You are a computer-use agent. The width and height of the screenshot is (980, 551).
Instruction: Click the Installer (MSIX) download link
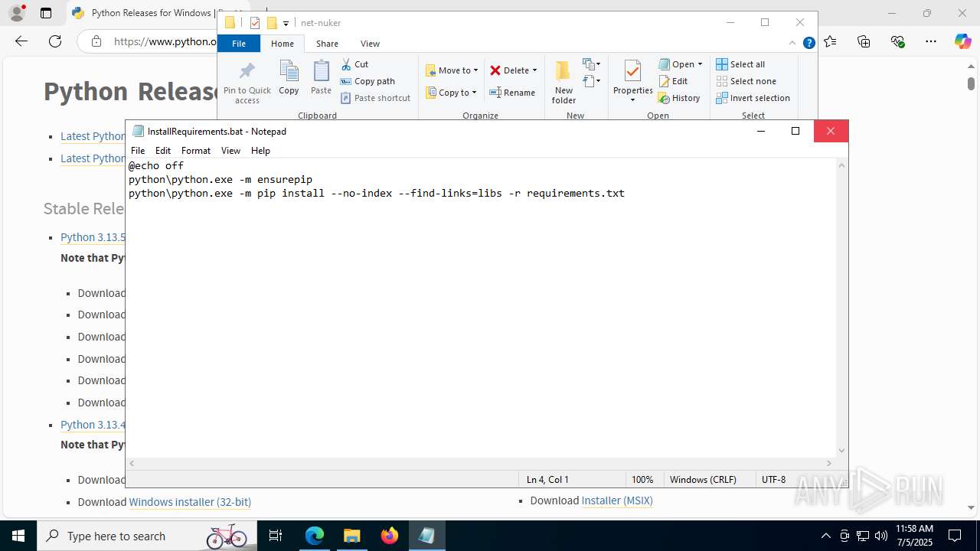click(616, 500)
